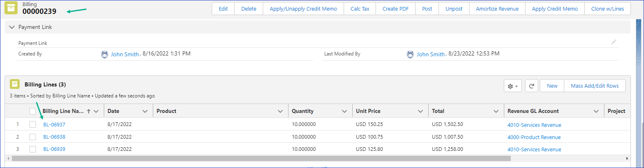Open billing line BL-06938
This screenshot has width=644, height=168.
tap(54, 137)
